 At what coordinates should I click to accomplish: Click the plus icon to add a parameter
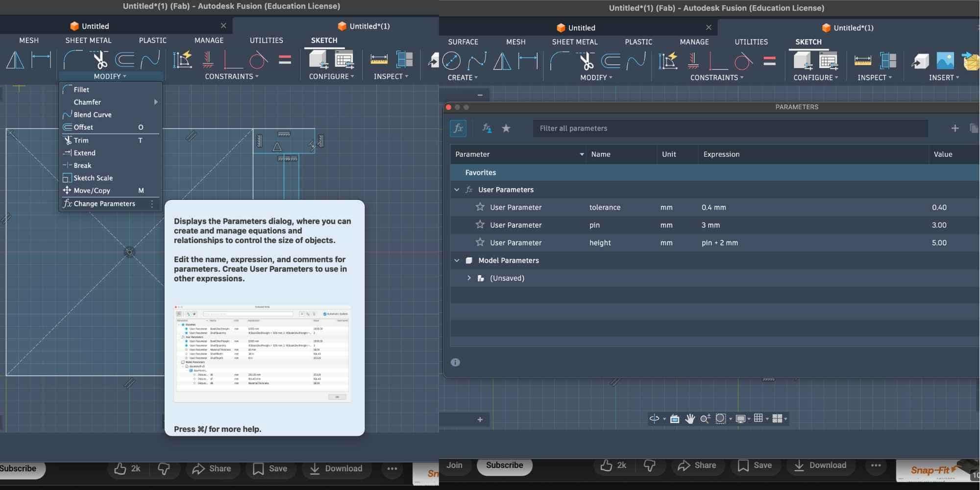(955, 128)
